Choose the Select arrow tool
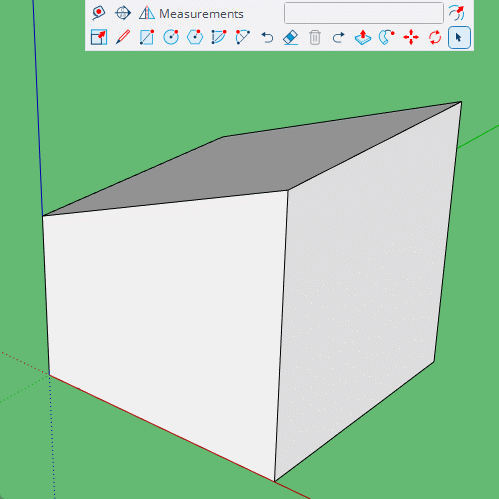This screenshot has width=499, height=499. (459, 37)
